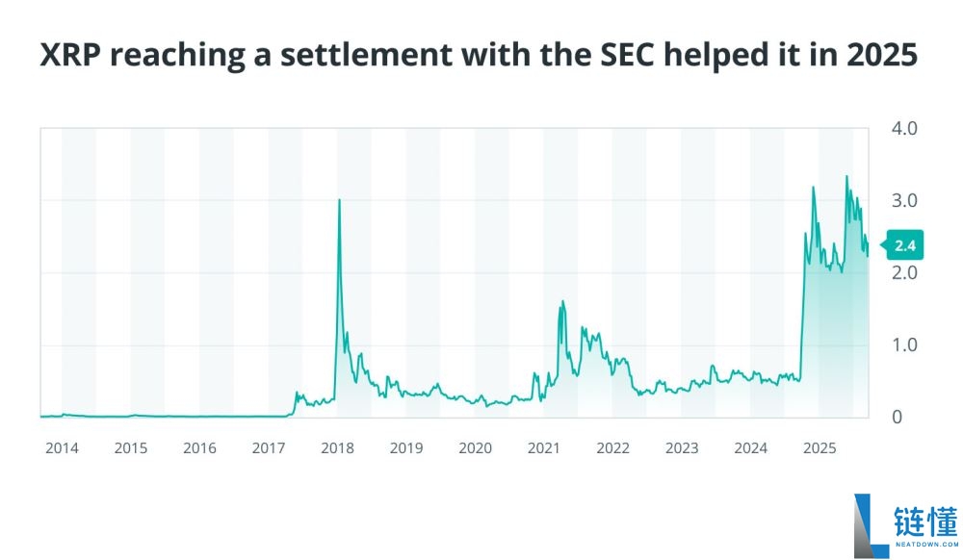963x560 pixels.
Task: Click the 2023 x-axis year label
Action: (x=682, y=448)
